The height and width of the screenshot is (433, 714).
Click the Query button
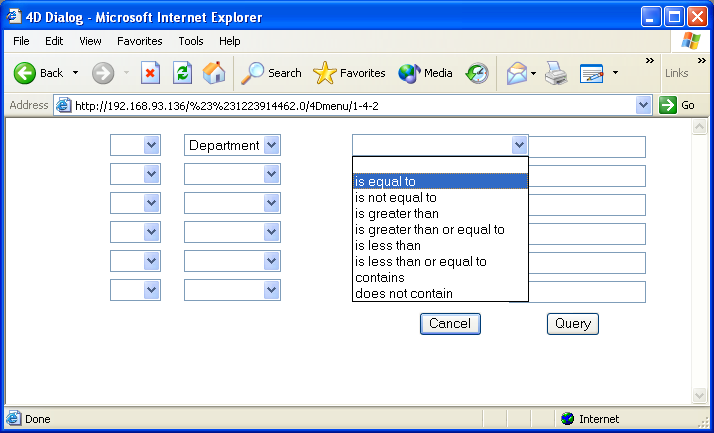(573, 324)
